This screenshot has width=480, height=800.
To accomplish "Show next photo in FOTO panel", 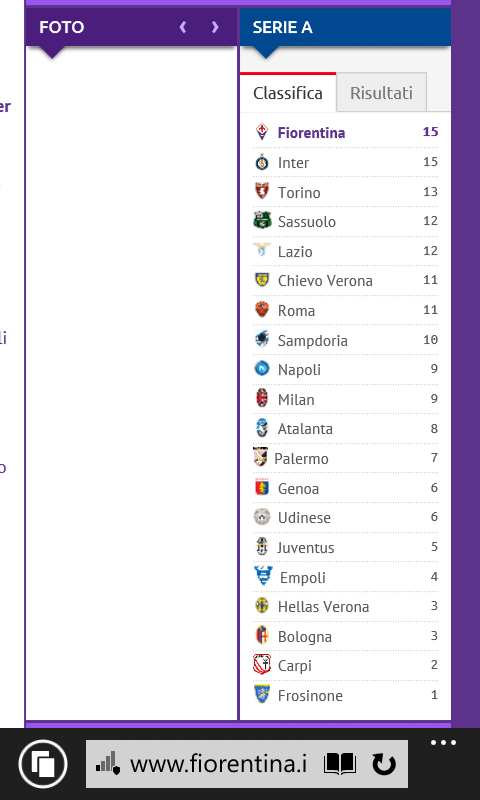I will (x=215, y=27).
